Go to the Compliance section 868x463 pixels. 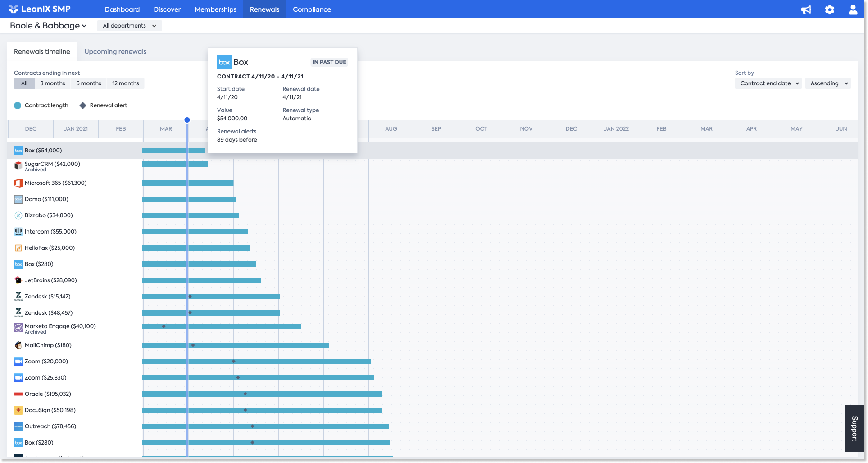coord(312,9)
